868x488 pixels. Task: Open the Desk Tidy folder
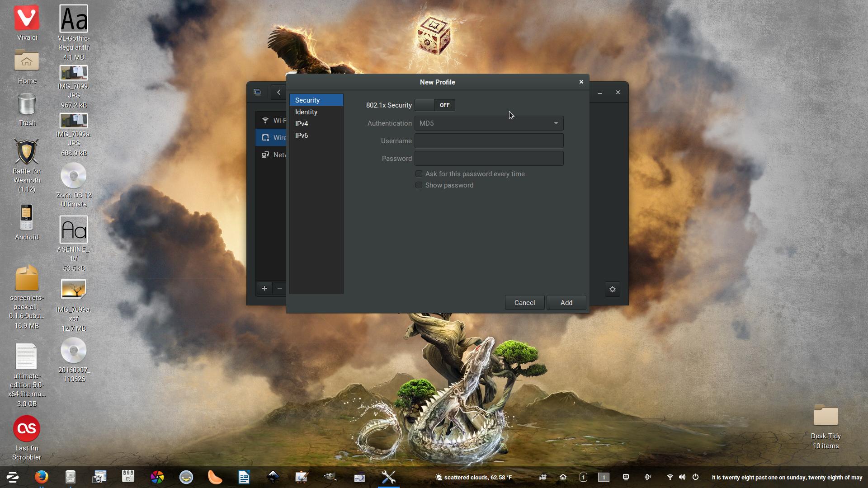click(826, 416)
